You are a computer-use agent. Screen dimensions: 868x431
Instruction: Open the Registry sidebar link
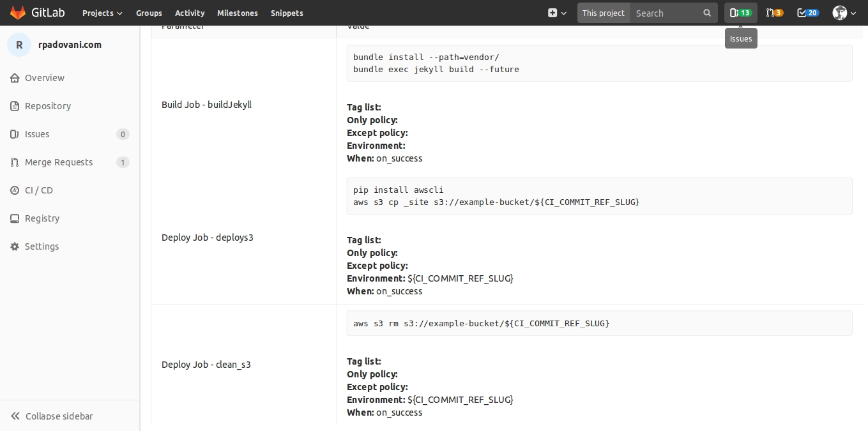point(42,218)
